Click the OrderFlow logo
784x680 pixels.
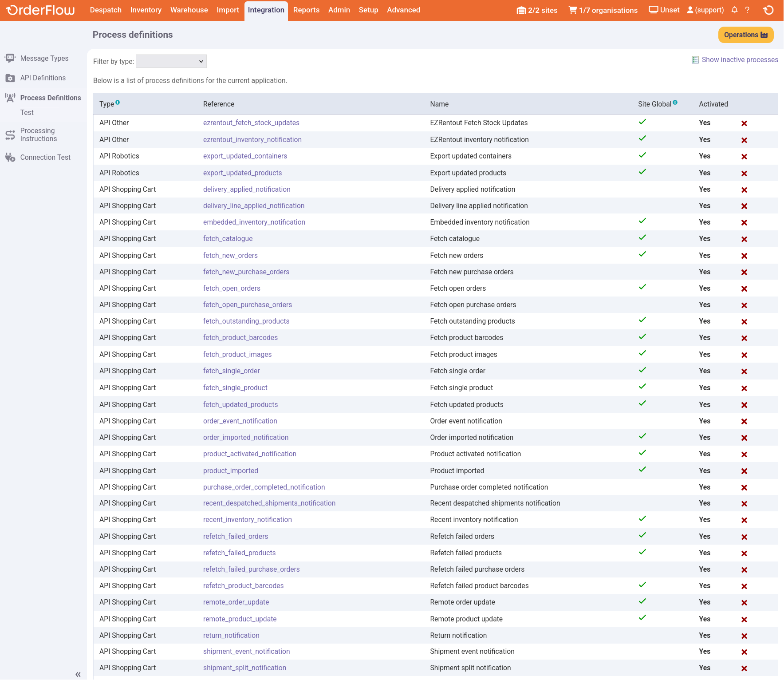(x=40, y=10)
